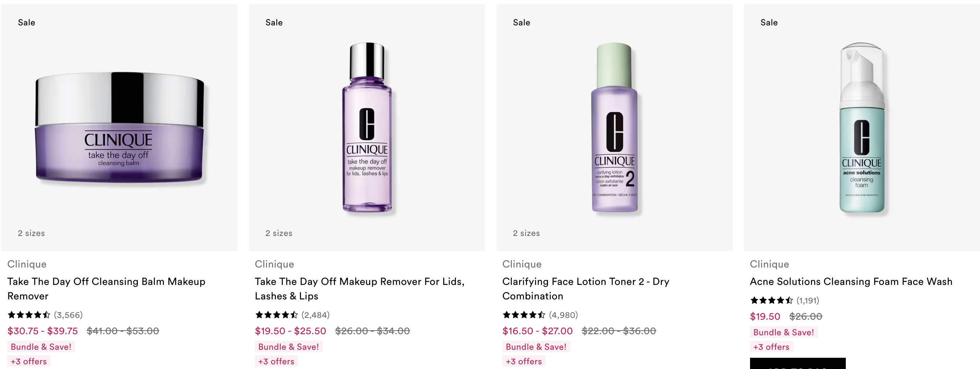Expand +3 offers under Clarifying Lotion Toner

(x=524, y=361)
